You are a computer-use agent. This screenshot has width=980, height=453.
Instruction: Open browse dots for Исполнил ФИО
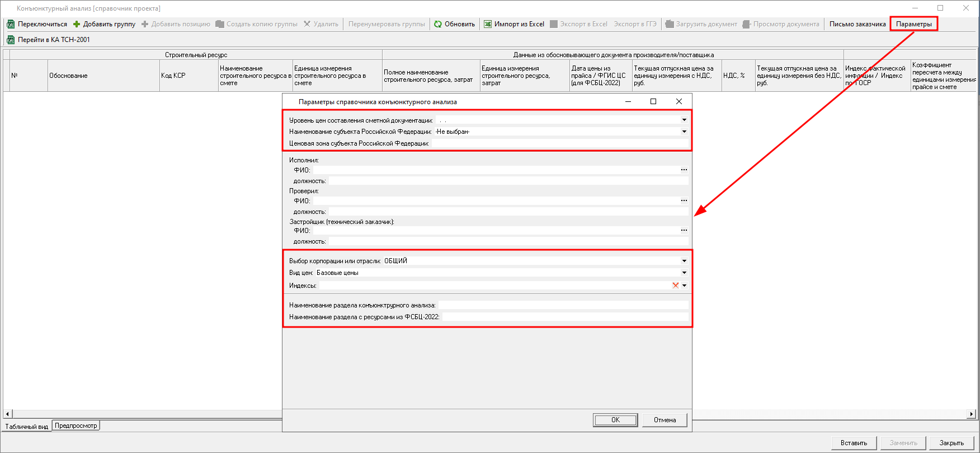tap(684, 170)
